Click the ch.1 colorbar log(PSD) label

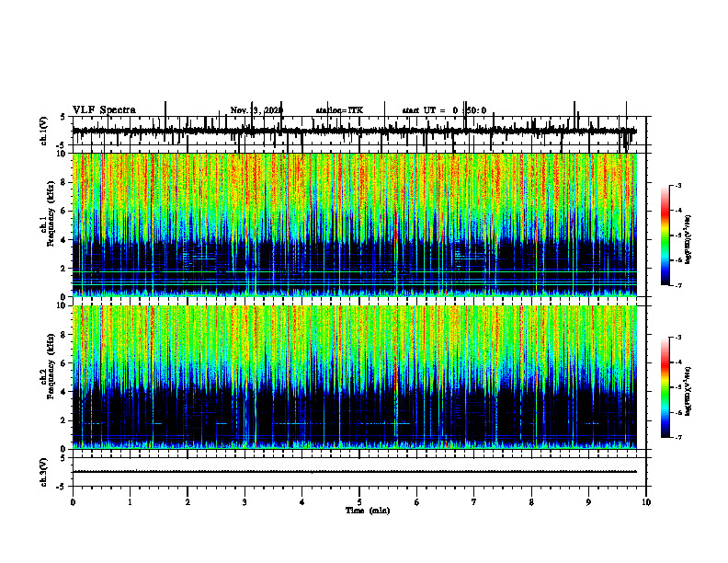[688, 239]
